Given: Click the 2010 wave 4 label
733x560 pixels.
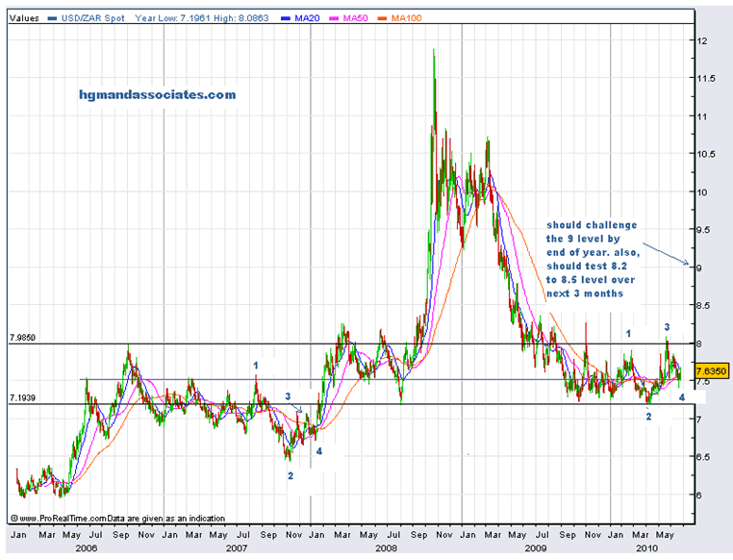Looking at the screenshot, I should click(681, 396).
